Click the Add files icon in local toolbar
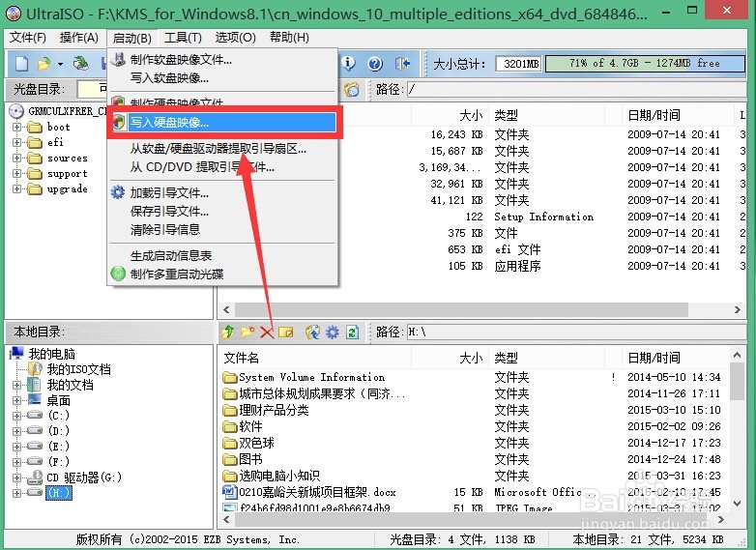This screenshot has height=550, width=756. point(312,332)
